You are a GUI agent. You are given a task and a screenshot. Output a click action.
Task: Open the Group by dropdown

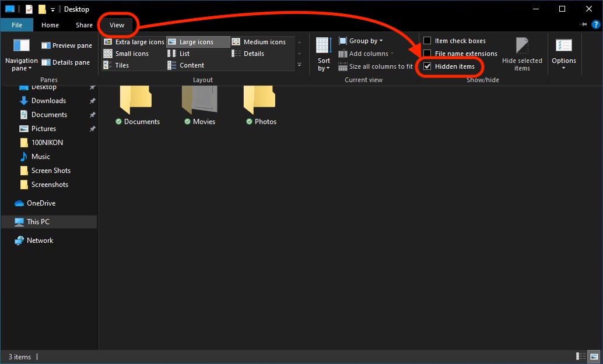point(361,41)
